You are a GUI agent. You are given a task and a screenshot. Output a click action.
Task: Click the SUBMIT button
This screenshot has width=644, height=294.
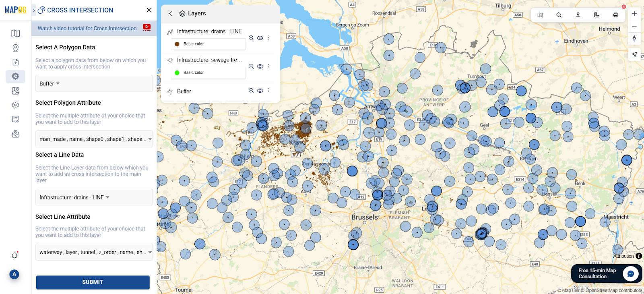click(93, 282)
